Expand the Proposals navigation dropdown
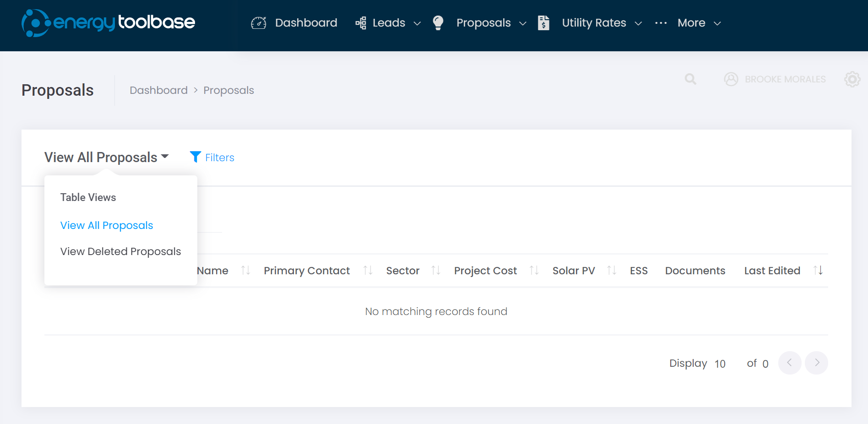This screenshot has width=868, height=424. point(523,23)
